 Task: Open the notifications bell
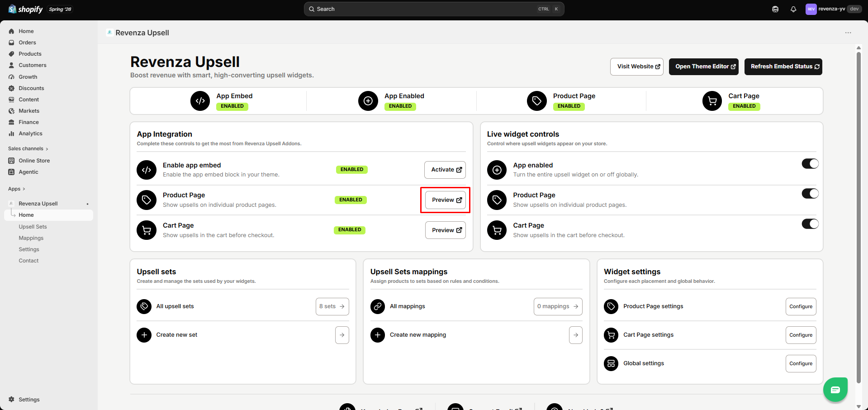[793, 9]
